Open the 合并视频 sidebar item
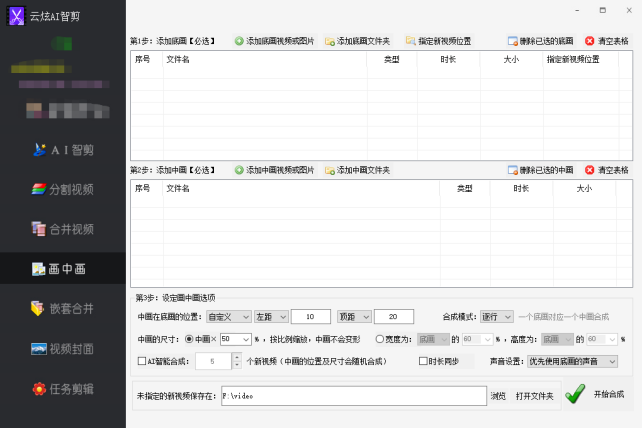The width and height of the screenshot is (642, 428). (x=63, y=229)
